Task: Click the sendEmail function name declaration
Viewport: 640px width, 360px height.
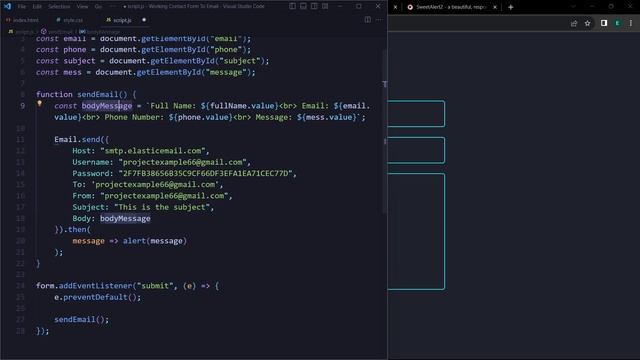Action: pyautogui.click(x=98, y=94)
